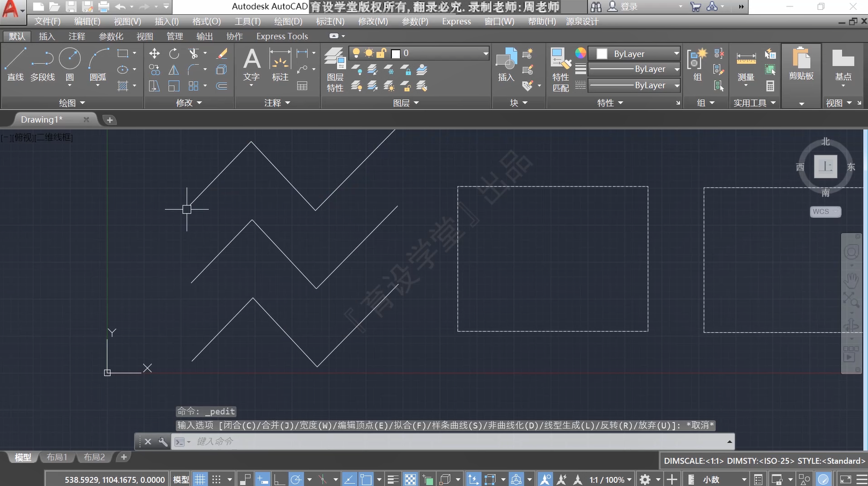Viewport: 868px width, 486px height.
Task: Click the Group (组) icon
Action: point(697,65)
